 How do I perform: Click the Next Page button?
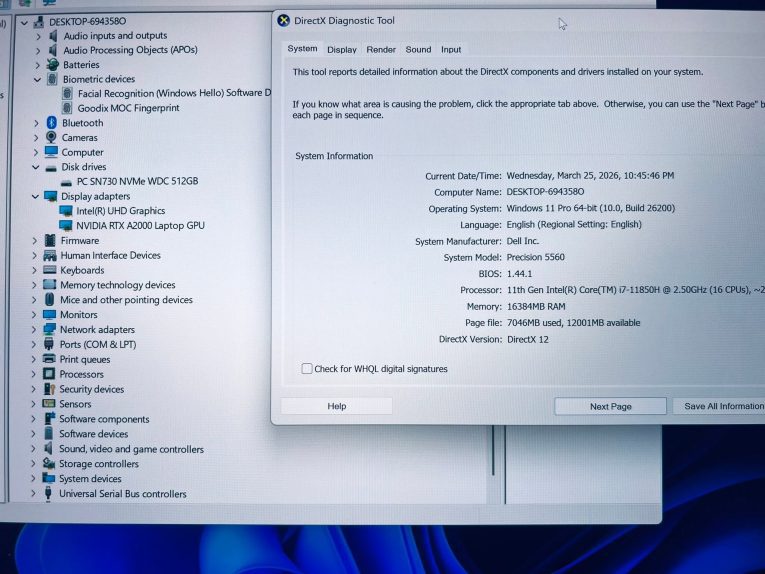(610, 406)
